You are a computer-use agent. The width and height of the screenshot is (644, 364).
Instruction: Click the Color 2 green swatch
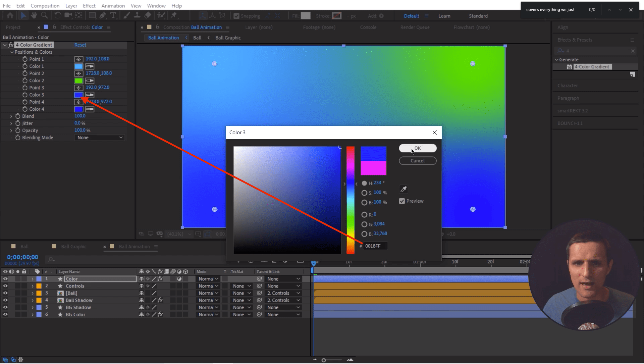78,81
